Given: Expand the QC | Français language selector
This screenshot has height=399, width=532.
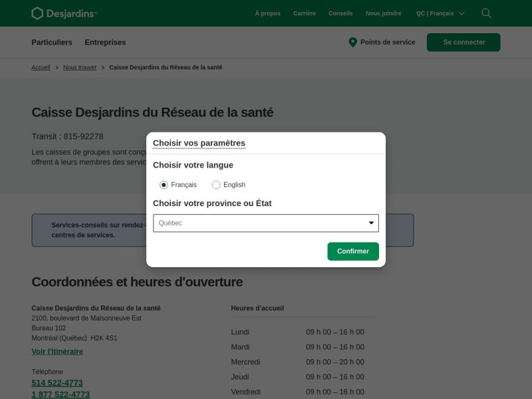Looking at the screenshot, I should [440, 13].
